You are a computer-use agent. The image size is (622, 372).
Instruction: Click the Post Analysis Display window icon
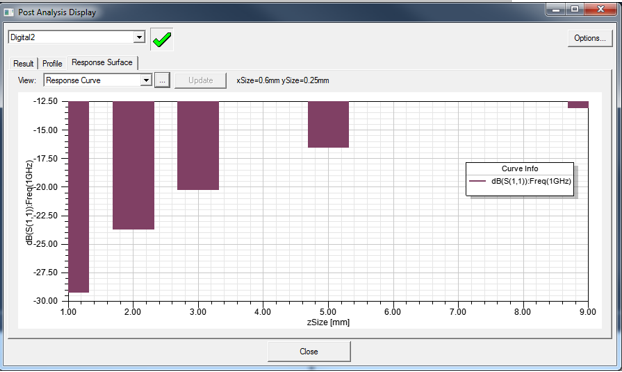pyautogui.click(x=8, y=13)
